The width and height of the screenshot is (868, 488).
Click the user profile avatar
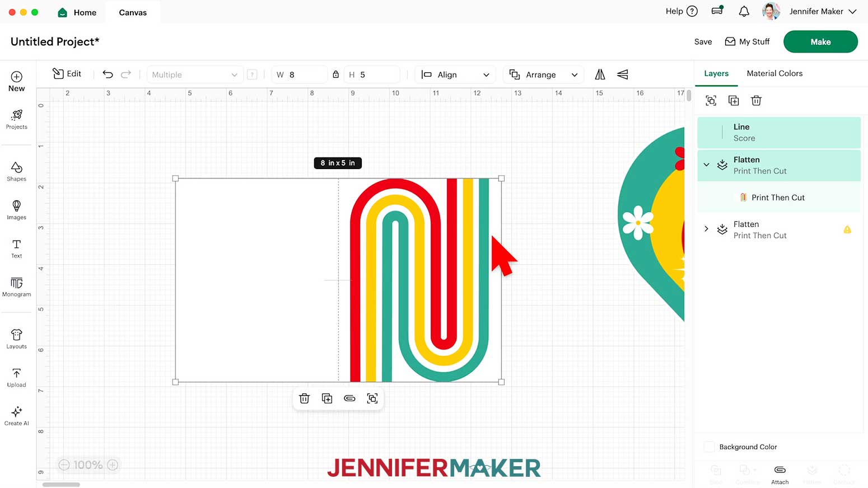click(x=771, y=11)
